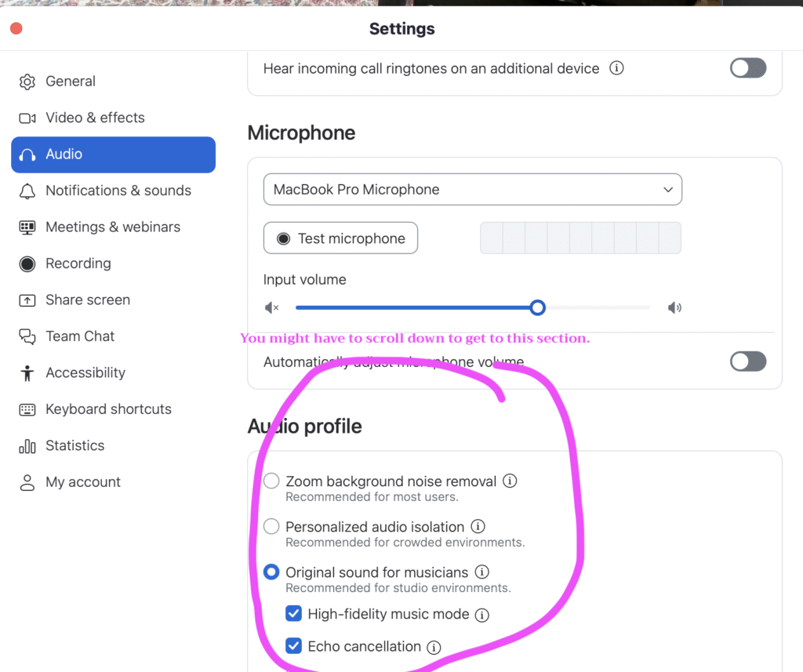The height and width of the screenshot is (672, 803).
Task: Enable automatically adjust microphone volume switch
Action: pyautogui.click(x=747, y=361)
